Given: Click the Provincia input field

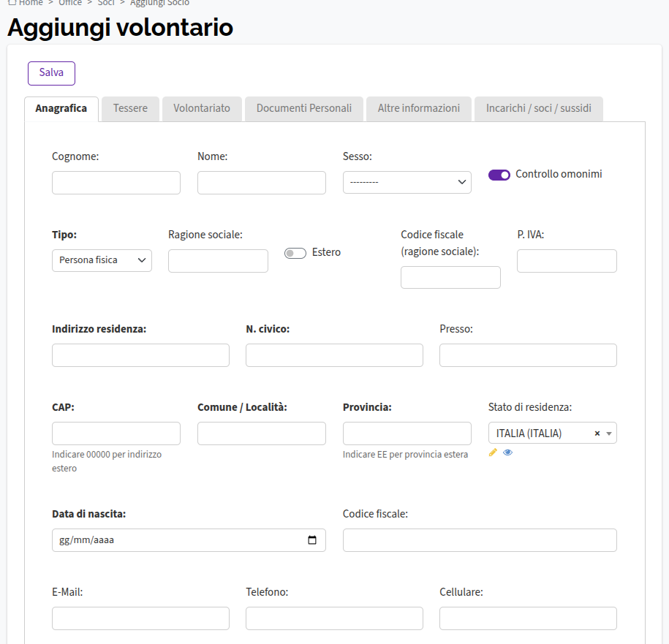Looking at the screenshot, I should (x=407, y=433).
